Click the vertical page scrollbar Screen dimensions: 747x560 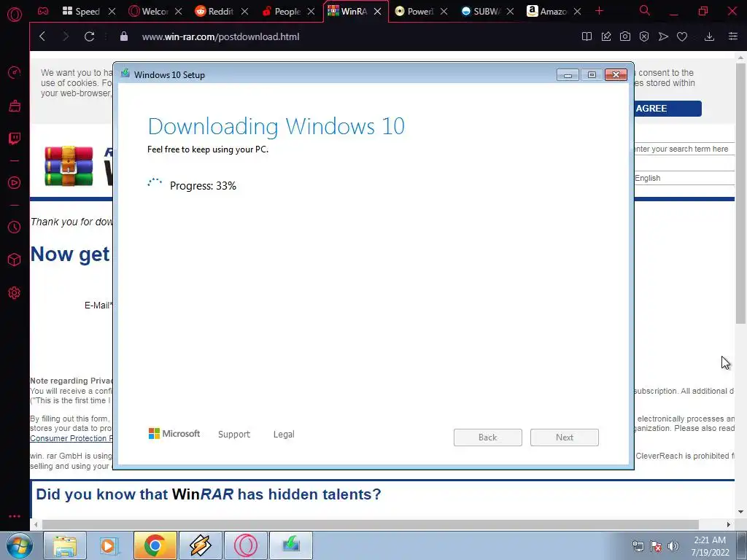741,192
